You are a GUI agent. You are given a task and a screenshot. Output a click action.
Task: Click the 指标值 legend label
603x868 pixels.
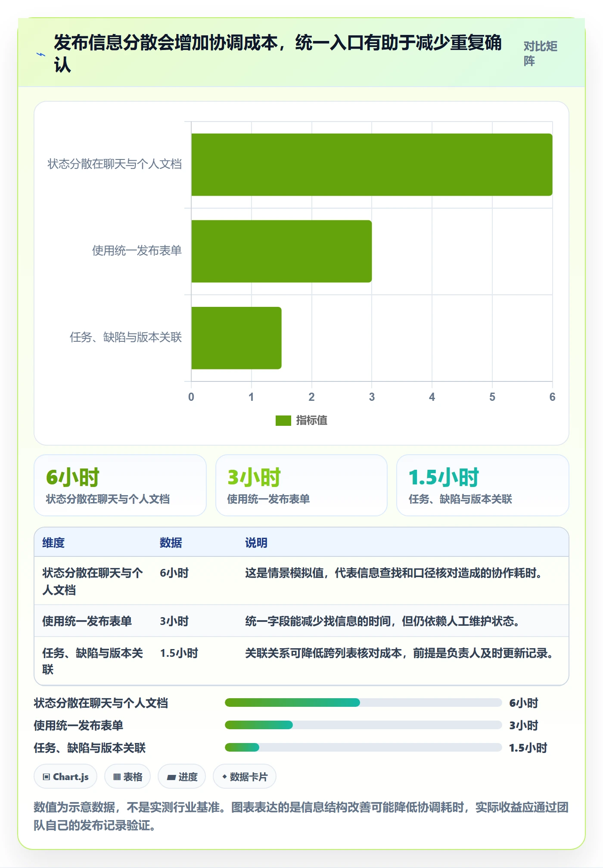[311, 420]
